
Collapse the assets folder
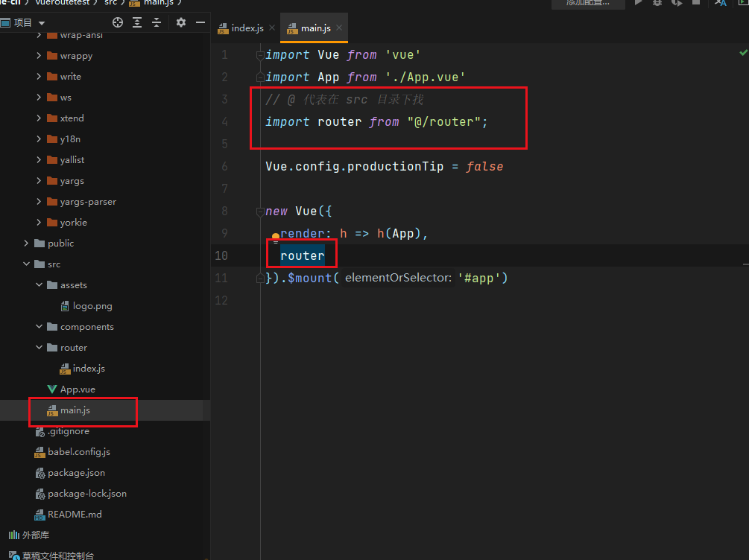tap(39, 284)
